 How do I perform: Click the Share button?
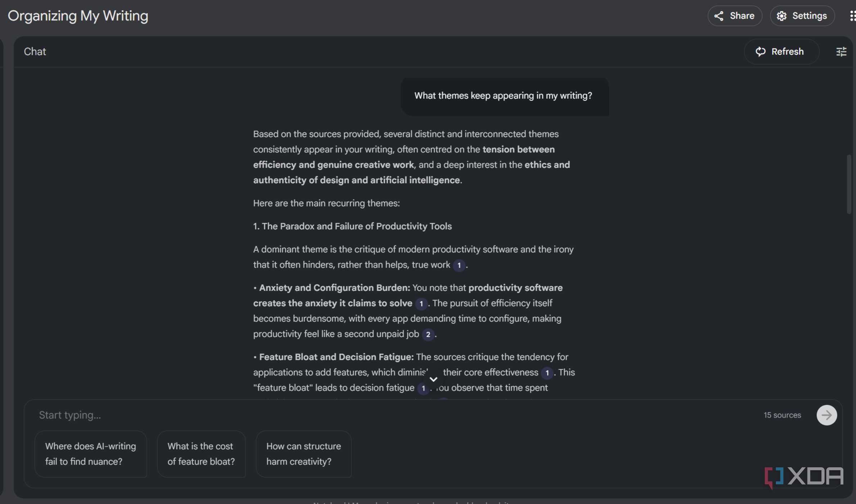coord(734,16)
